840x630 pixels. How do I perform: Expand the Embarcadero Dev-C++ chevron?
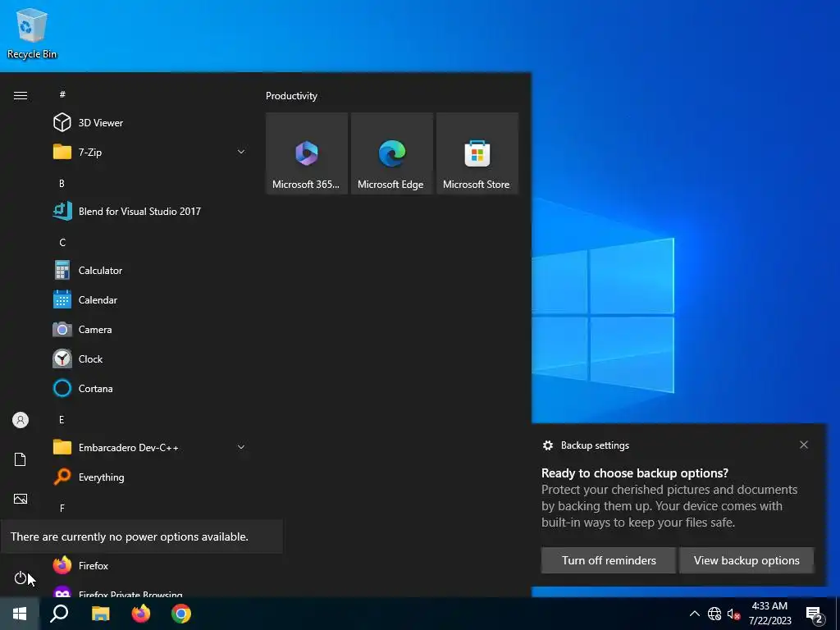pyautogui.click(x=241, y=447)
